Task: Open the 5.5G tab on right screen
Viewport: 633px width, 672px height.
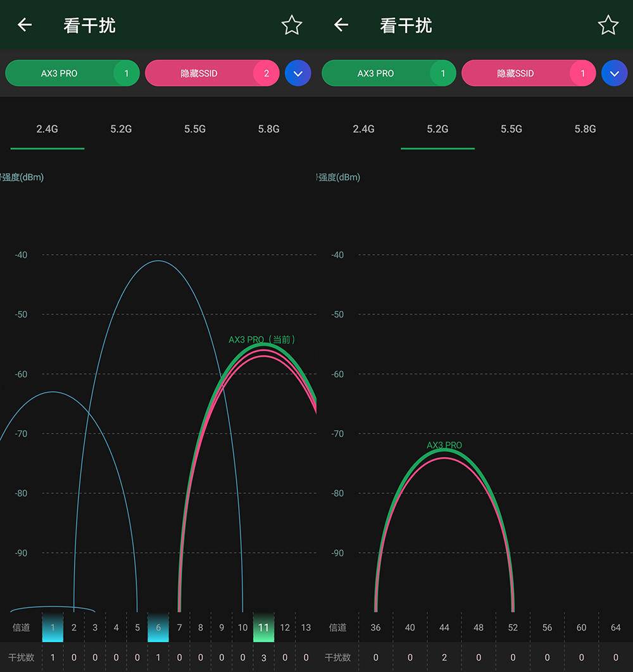Action: tap(511, 129)
